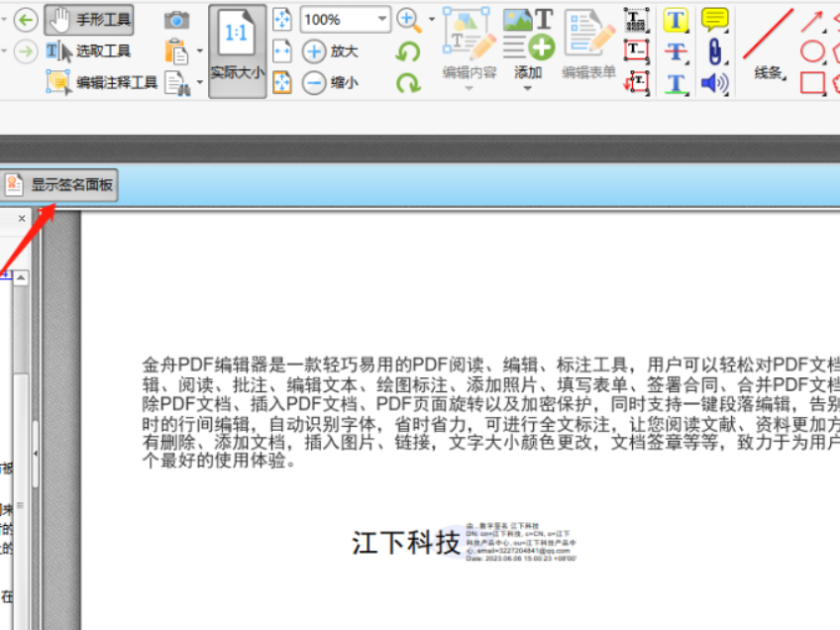Select the red oval shape tool
840x630 pixels.
[x=812, y=52]
